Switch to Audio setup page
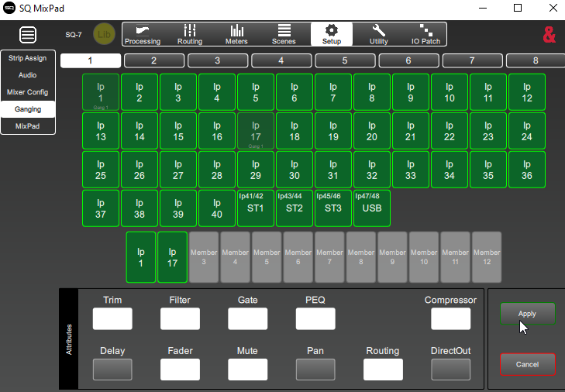Image resolution: width=565 pixels, height=392 pixels. 28,75
